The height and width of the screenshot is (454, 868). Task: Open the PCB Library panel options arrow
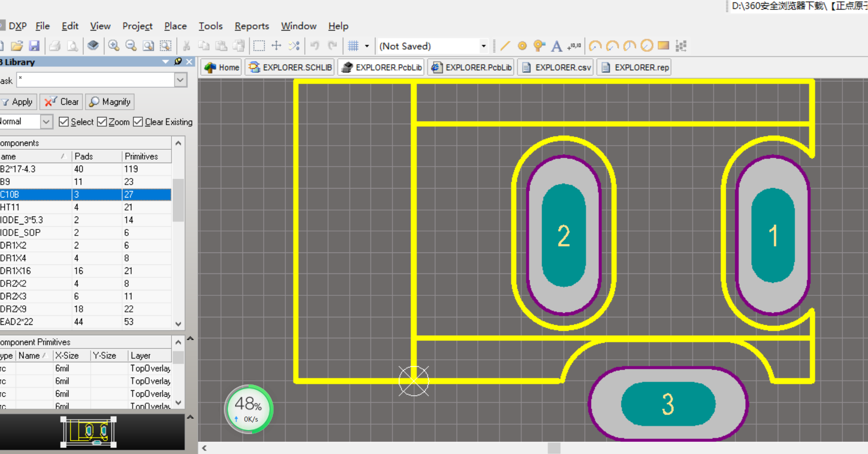coord(166,62)
